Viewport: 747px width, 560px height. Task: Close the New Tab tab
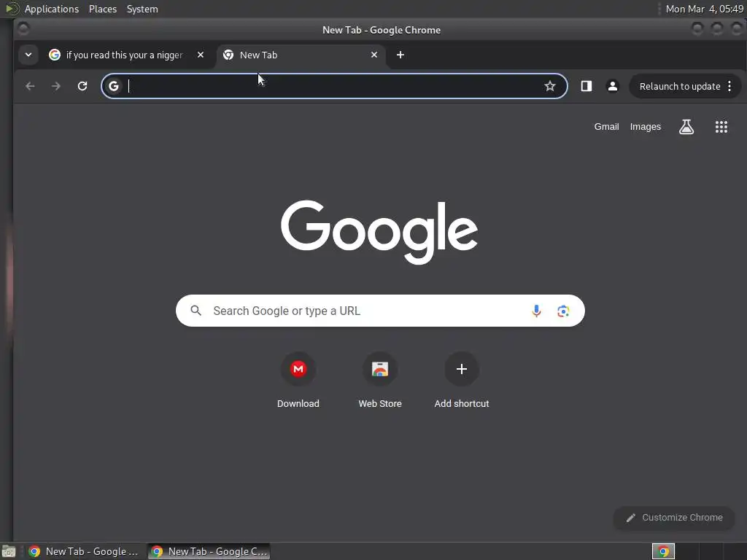click(374, 55)
